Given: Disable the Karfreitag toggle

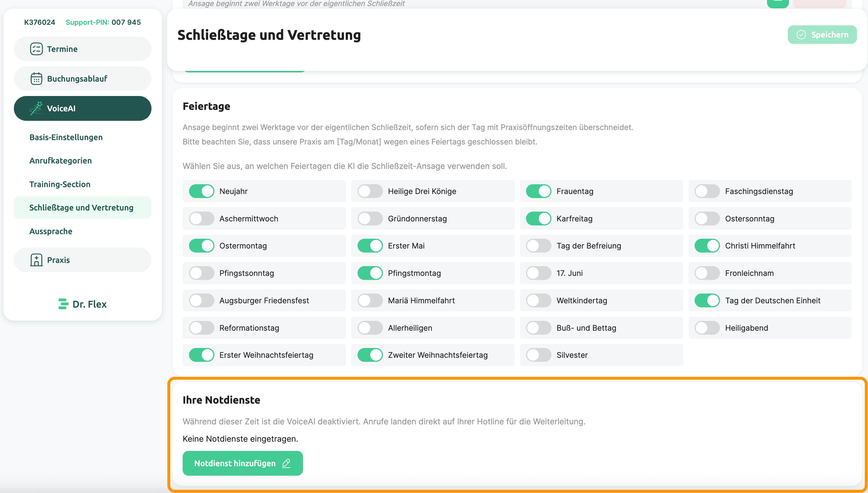Looking at the screenshot, I should pos(539,219).
